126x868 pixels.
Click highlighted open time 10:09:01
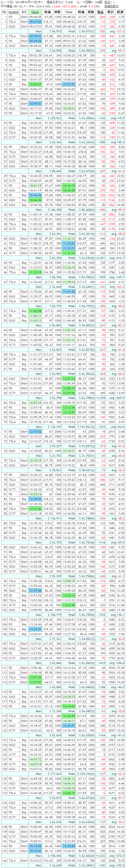pos(35,104)
